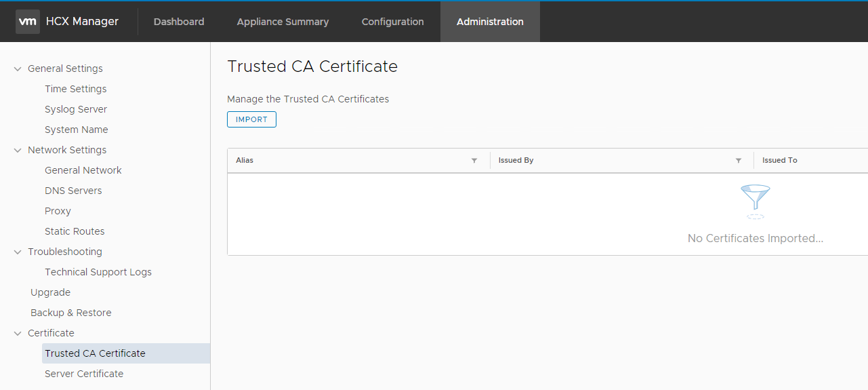
Task: Select Syslog Server in the sidebar
Action: pos(76,109)
